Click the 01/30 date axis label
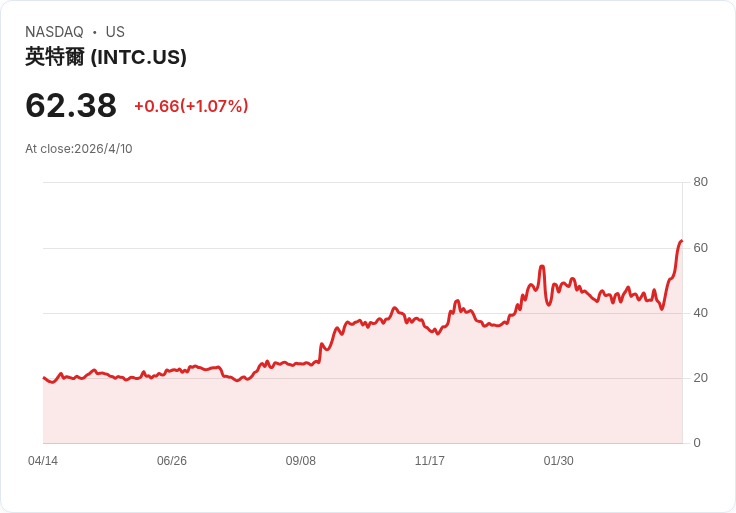 coord(559,461)
